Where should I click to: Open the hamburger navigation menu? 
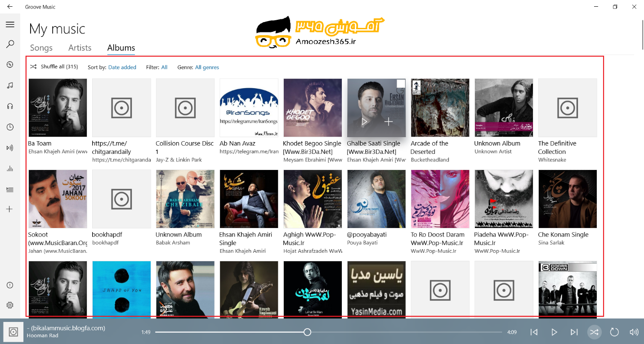[x=10, y=24]
